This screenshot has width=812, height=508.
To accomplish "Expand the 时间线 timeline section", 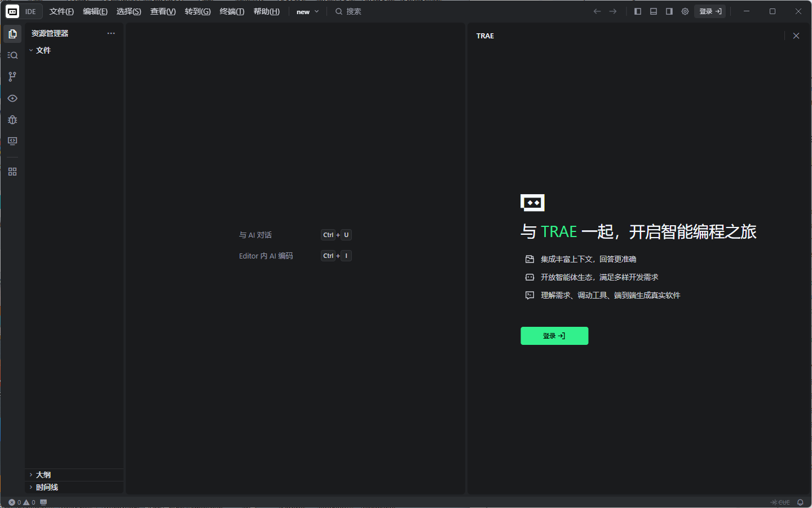I will (x=74, y=487).
